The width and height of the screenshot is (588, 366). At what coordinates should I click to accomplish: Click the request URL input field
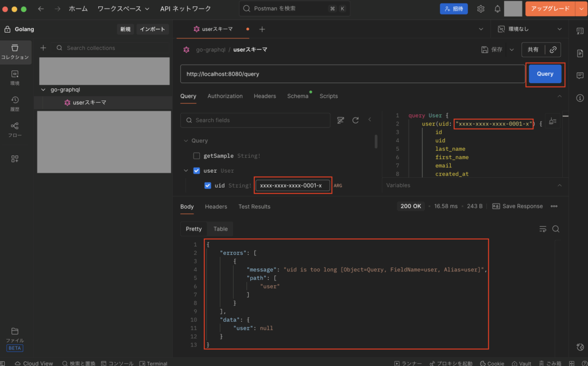click(351, 74)
